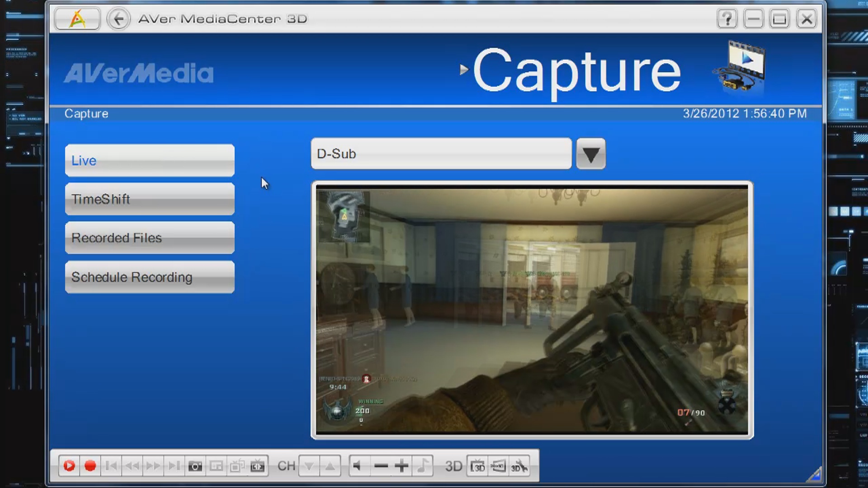Start recording with the red Record button

[90, 466]
